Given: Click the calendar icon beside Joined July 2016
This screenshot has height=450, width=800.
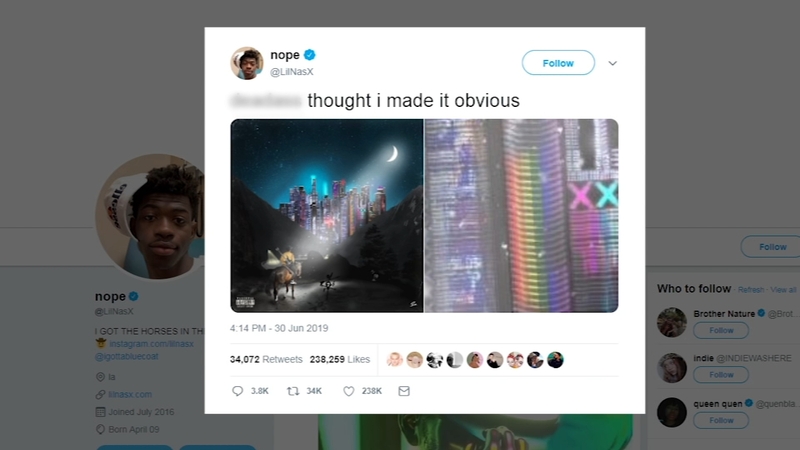Looking at the screenshot, I should [x=100, y=412].
